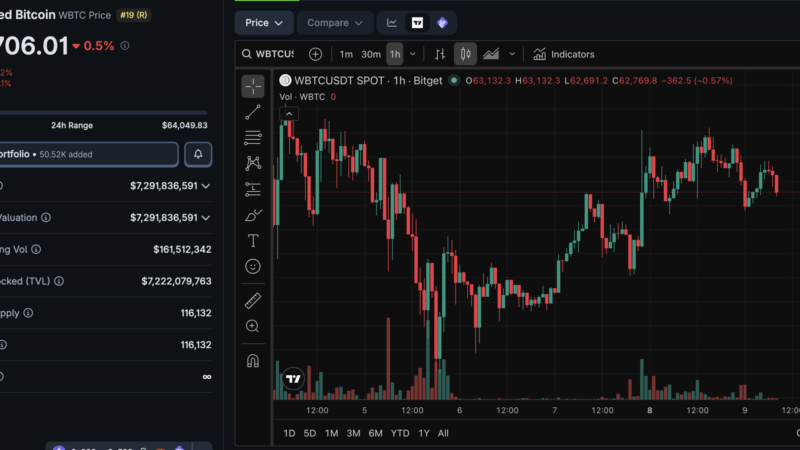Expand the first $7,291,836,591 market cap row

click(206, 186)
